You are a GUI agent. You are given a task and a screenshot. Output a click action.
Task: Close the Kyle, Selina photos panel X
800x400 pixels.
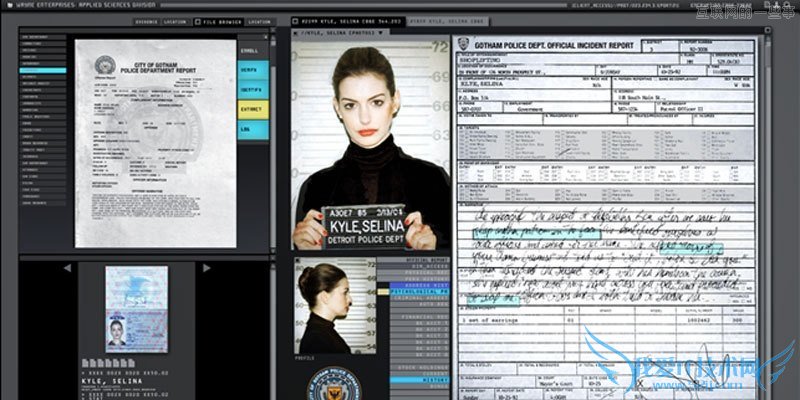[296, 33]
